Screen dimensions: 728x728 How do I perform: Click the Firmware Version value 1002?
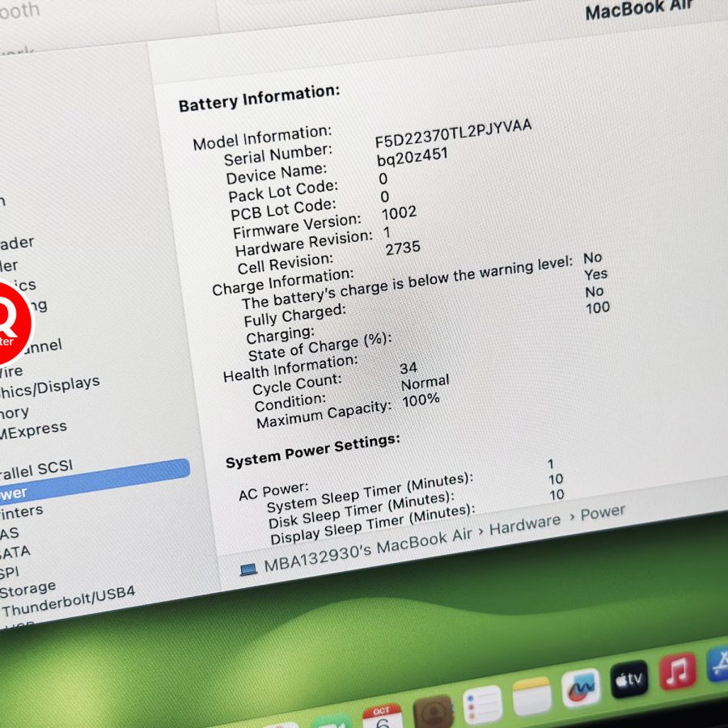point(400,214)
